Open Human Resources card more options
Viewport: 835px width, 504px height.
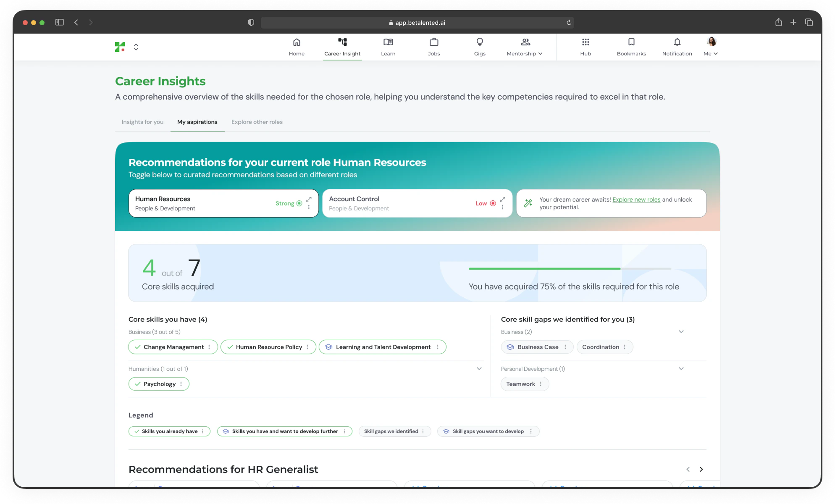click(x=309, y=207)
